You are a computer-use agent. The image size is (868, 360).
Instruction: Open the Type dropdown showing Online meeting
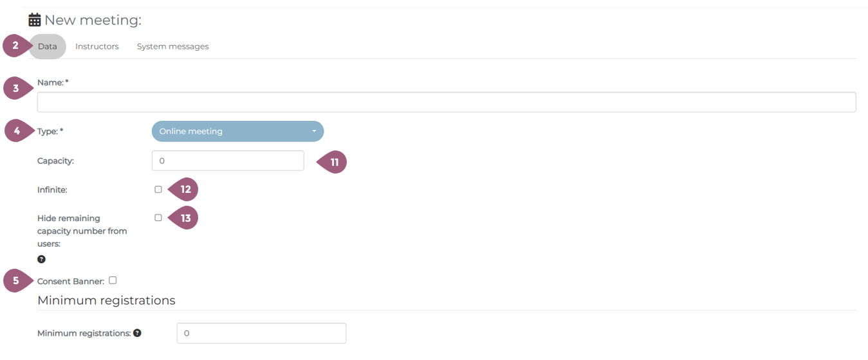pos(237,131)
